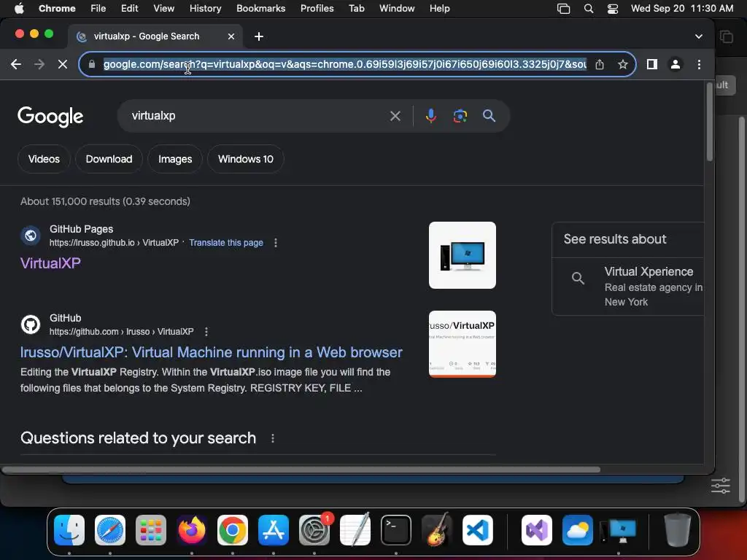Viewport: 747px width, 560px height.
Task: Launch Safari from the Dock
Action: (x=110, y=530)
